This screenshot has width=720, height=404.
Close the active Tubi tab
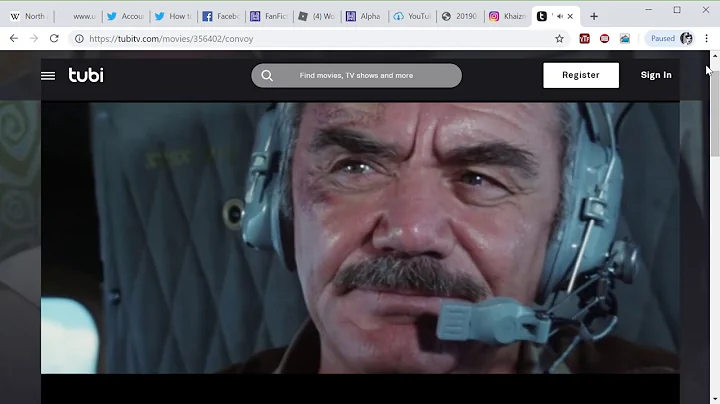(570, 17)
